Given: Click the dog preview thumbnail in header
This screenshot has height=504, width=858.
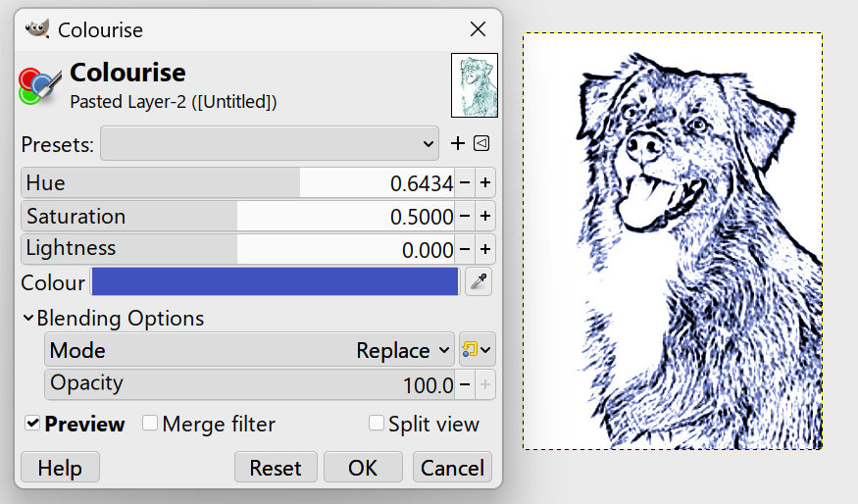Looking at the screenshot, I should tap(475, 85).
